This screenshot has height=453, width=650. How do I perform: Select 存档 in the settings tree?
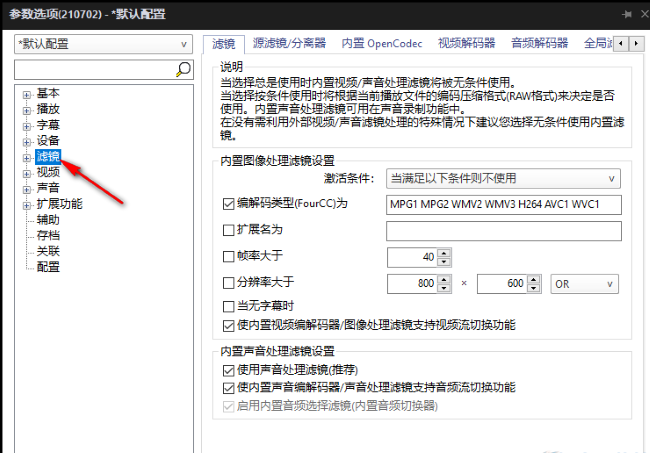tap(48, 235)
